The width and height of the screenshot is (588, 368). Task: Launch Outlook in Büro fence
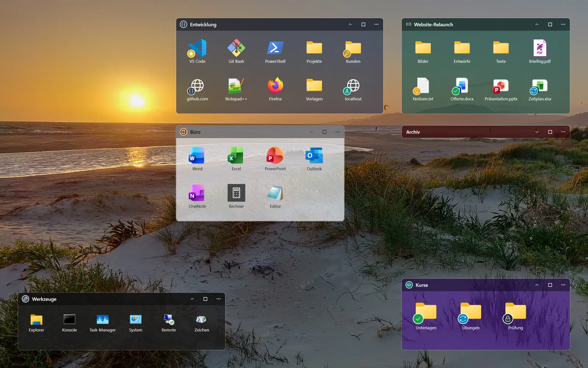tap(314, 159)
